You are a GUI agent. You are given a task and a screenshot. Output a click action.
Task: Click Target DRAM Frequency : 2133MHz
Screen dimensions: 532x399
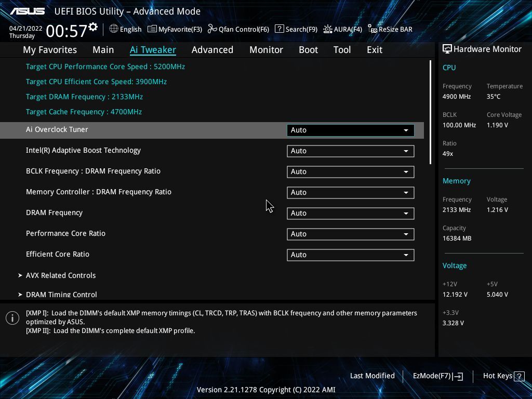(85, 97)
